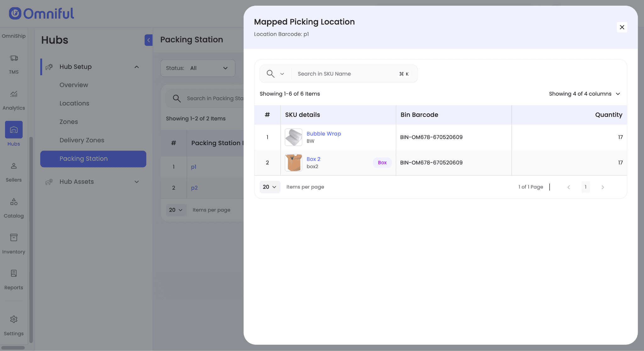Image resolution: width=644 pixels, height=351 pixels.
Task: Click the Box 2 product thumbnail
Action: click(x=293, y=163)
